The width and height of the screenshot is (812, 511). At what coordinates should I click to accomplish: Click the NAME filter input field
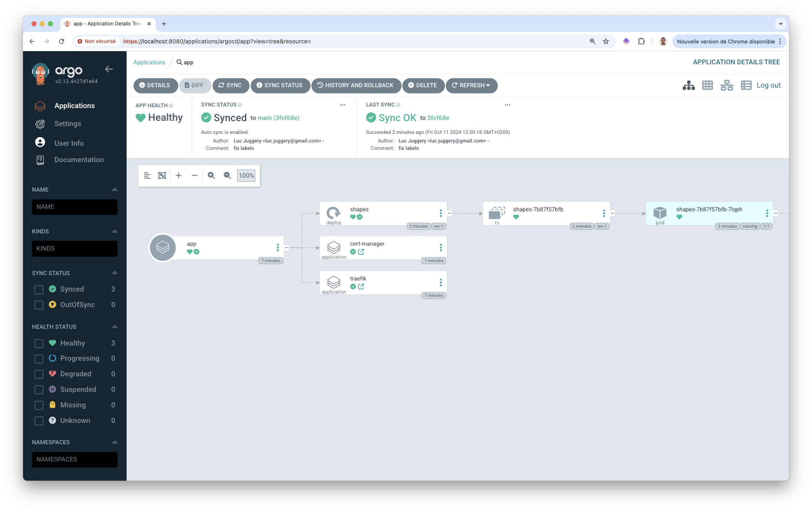74,207
